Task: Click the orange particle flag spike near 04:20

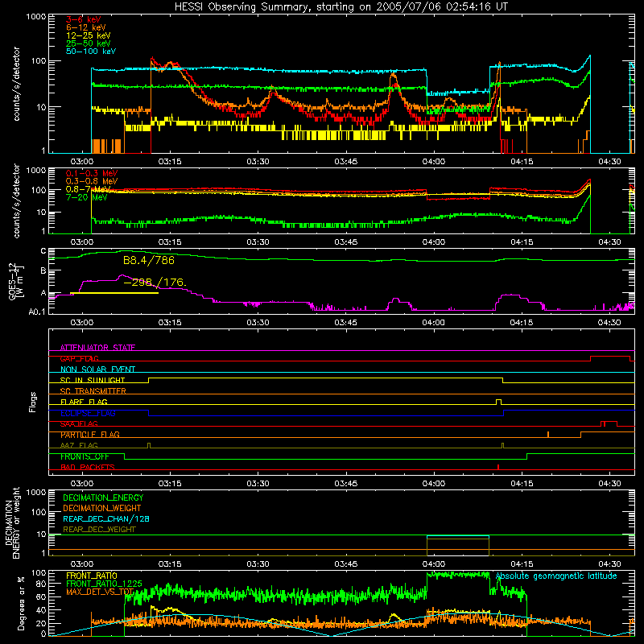Action: point(548,435)
